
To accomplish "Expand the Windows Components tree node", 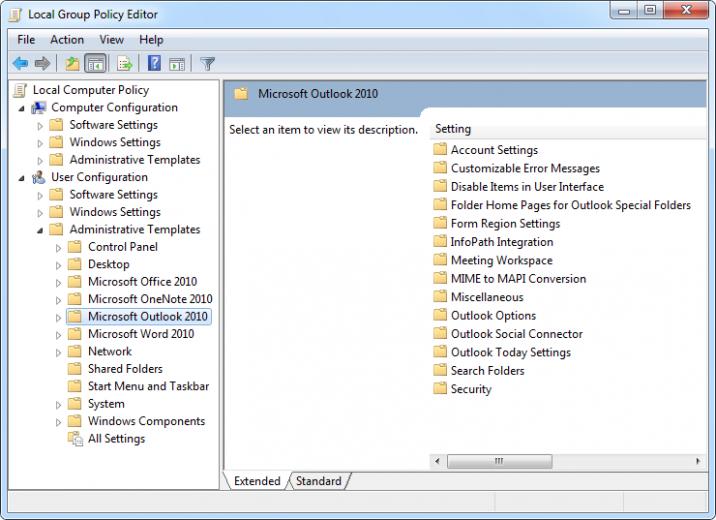I will (x=58, y=422).
